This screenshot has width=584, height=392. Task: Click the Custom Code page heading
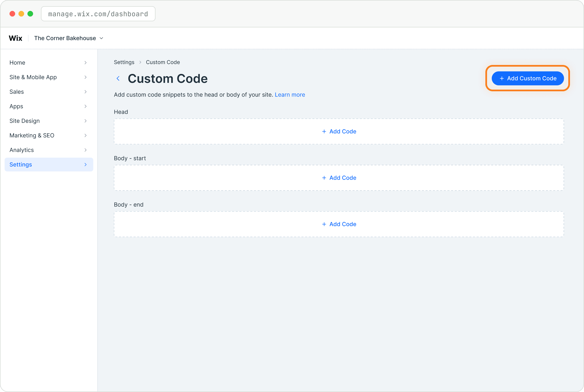pos(168,79)
